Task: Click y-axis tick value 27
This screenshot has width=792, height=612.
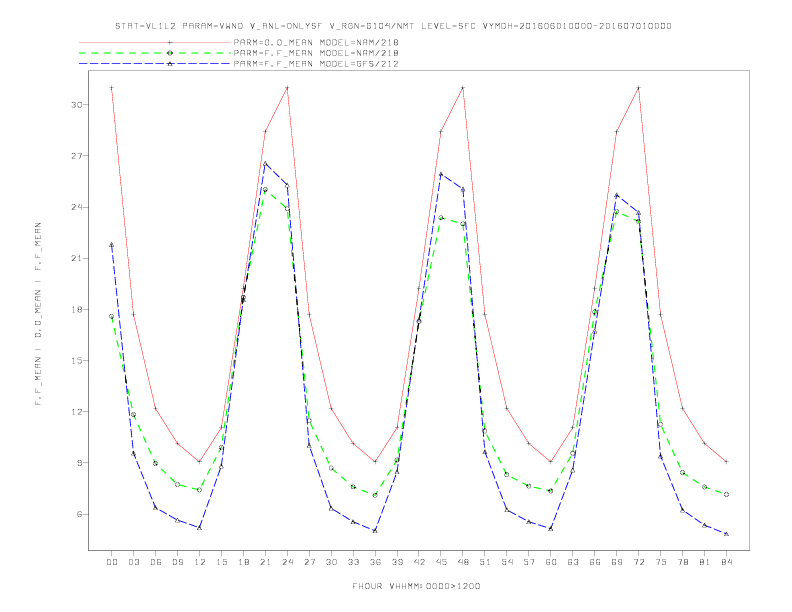Action: point(76,156)
